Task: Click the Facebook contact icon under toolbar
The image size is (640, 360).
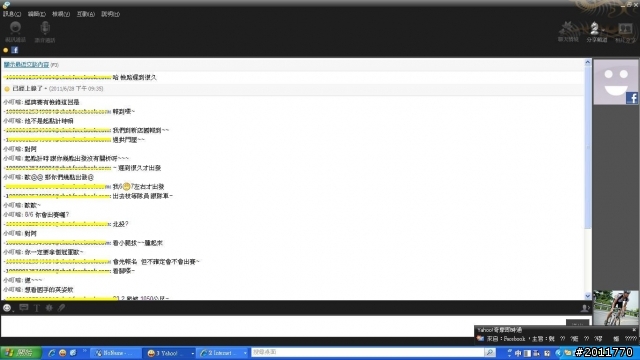Action: [15, 50]
